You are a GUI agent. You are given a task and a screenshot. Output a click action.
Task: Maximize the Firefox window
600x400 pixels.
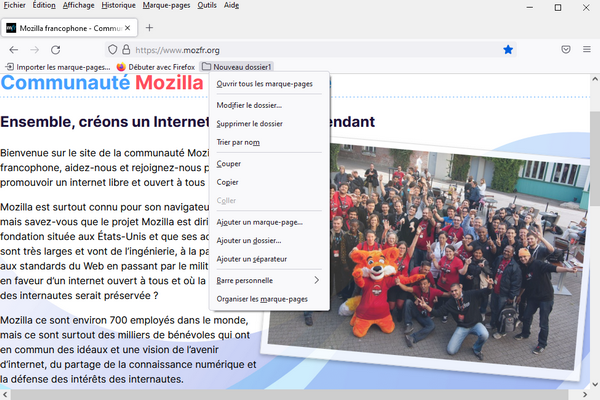click(558, 7)
